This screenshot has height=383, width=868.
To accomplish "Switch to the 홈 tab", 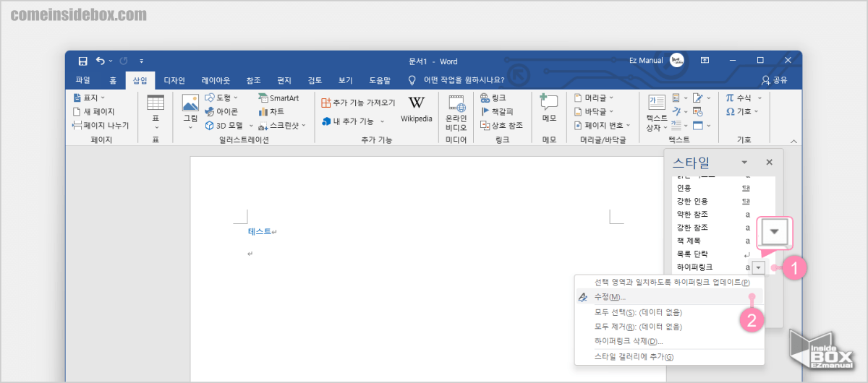I will pyautogui.click(x=112, y=80).
